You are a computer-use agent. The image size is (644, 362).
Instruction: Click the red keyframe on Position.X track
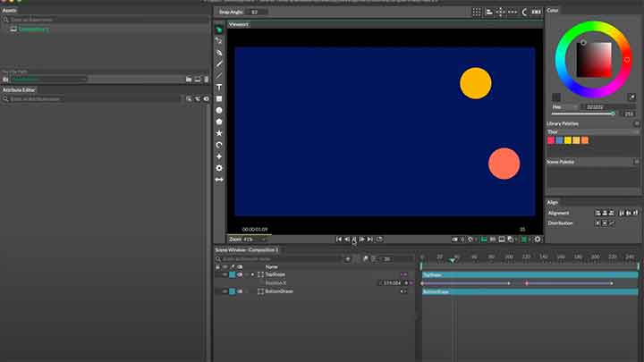coord(527,283)
